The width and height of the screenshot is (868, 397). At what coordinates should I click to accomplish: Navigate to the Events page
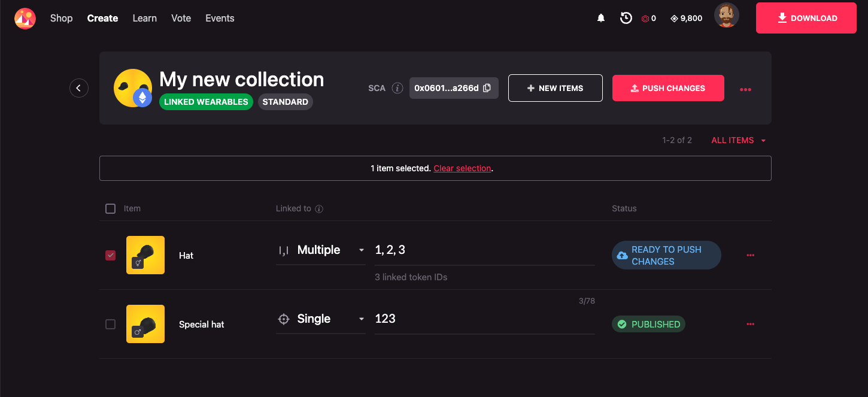point(220,18)
